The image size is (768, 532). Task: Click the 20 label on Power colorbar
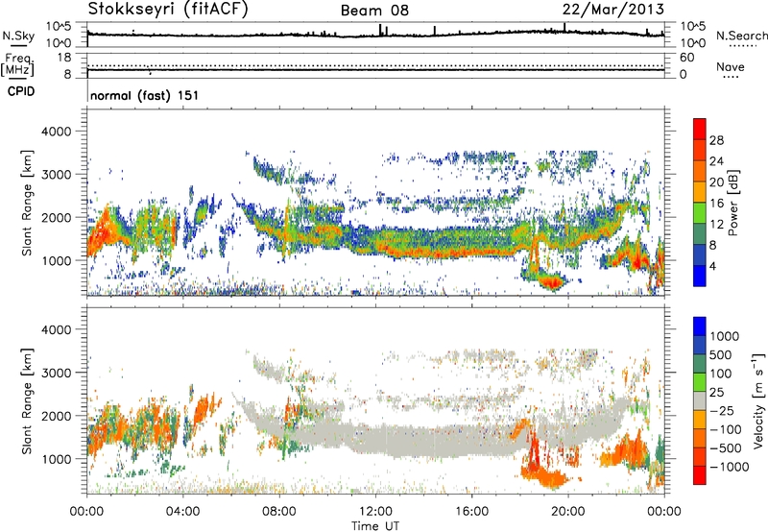click(x=716, y=182)
